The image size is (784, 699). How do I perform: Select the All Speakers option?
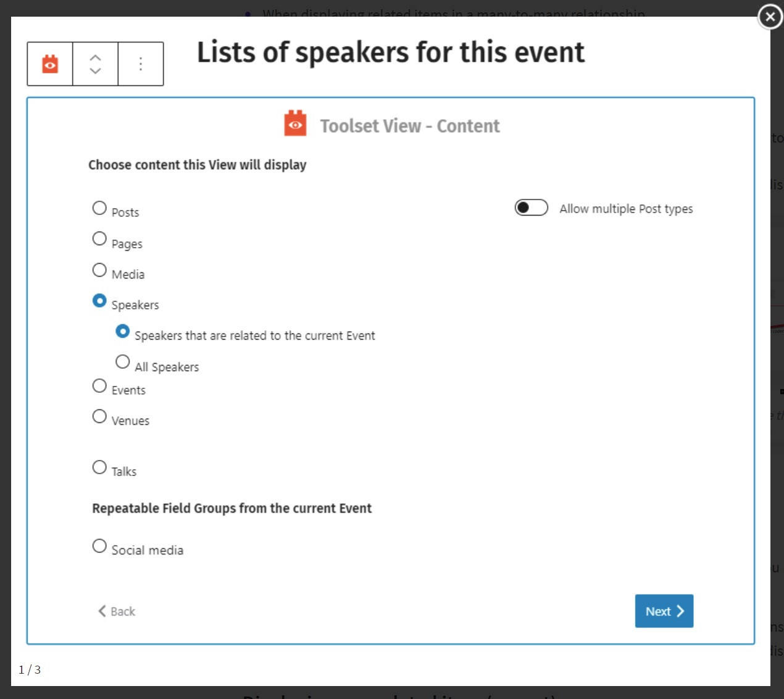coord(123,361)
